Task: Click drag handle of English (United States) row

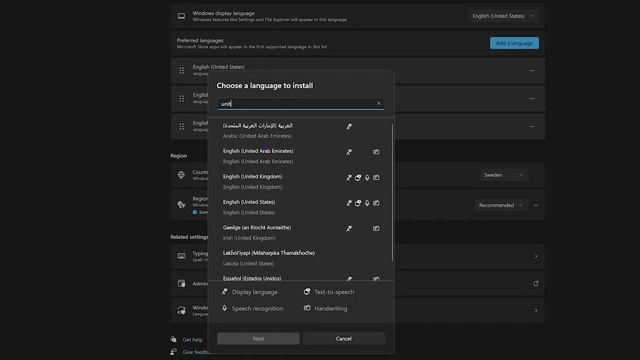Action: click(x=182, y=71)
